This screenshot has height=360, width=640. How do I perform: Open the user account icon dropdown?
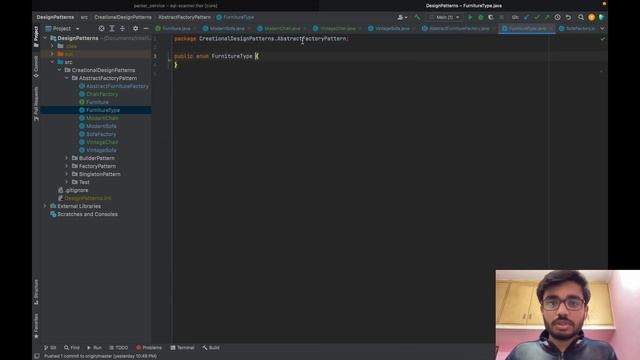(402, 17)
